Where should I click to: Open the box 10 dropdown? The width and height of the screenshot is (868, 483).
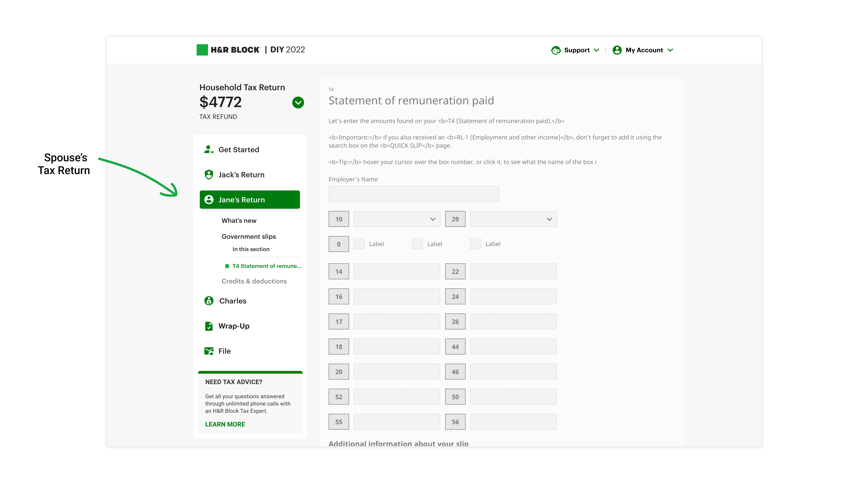pyautogui.click(x=397, y=219)
